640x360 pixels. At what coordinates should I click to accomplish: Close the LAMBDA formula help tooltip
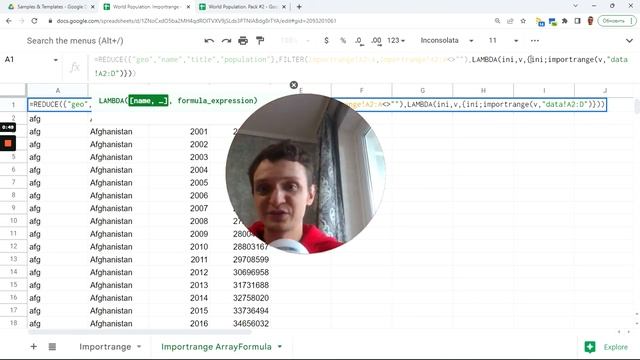[x=293, y=85]
